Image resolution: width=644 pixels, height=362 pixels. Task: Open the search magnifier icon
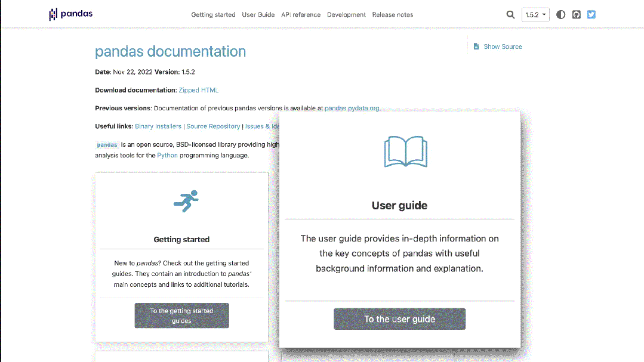(510, 15)
